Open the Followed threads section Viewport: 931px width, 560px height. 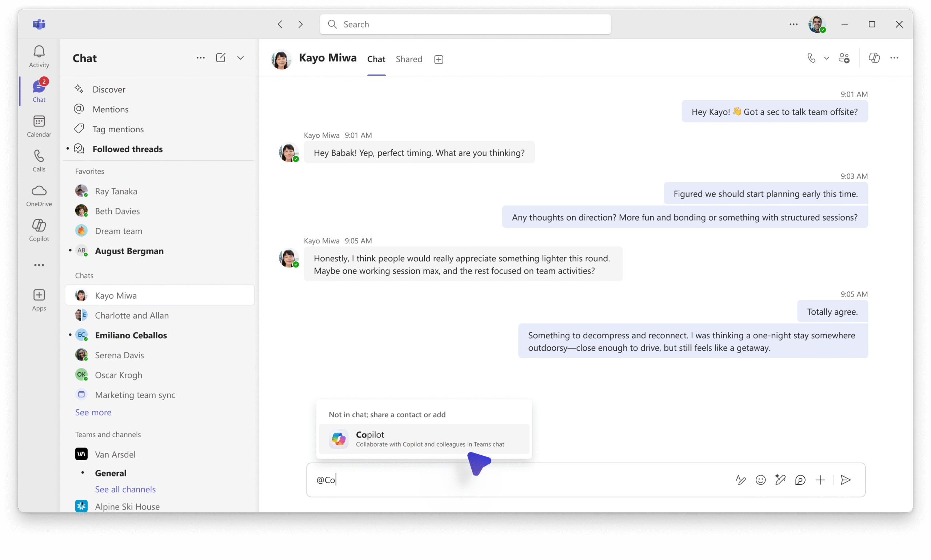click(128, 149)
